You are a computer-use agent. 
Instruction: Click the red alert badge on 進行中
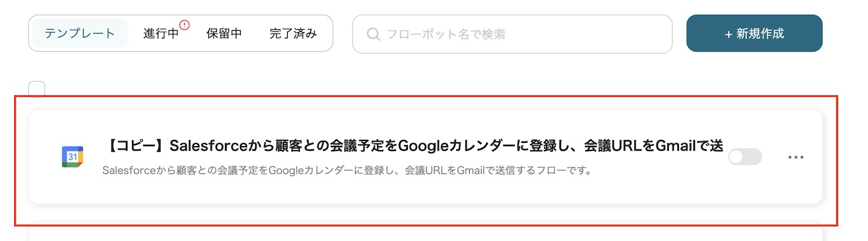(x=184, y=25)
